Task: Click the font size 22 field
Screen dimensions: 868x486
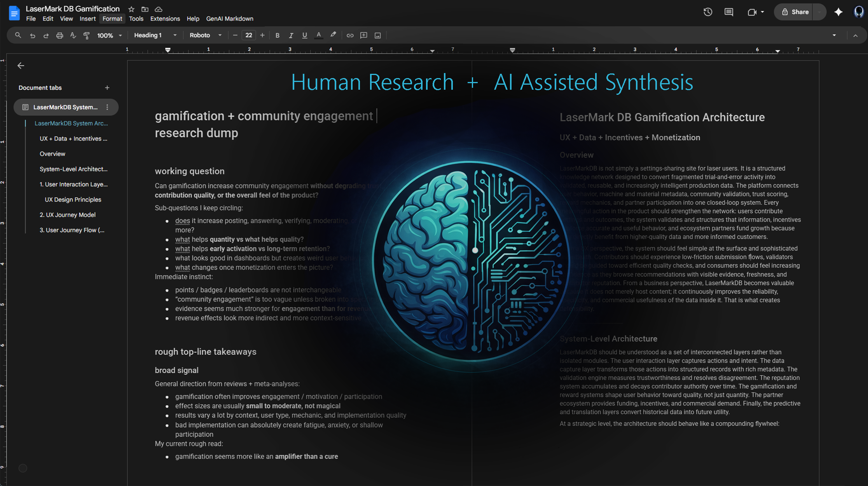Action: pyautogui.click(x=248, y=35)
